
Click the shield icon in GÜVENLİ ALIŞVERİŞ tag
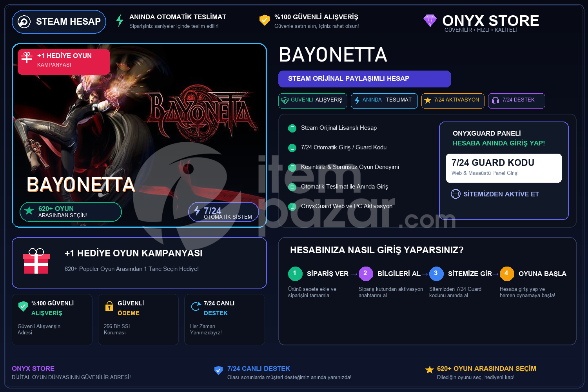(x=285, y=100)
